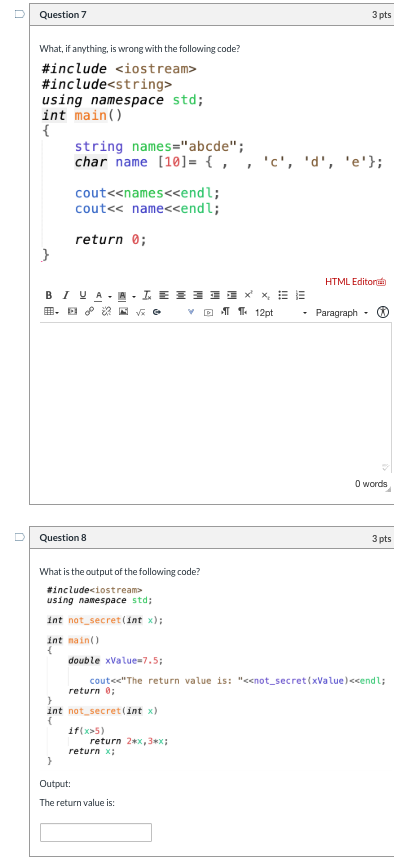Click the '0 words' counter

tap(371, 484)
